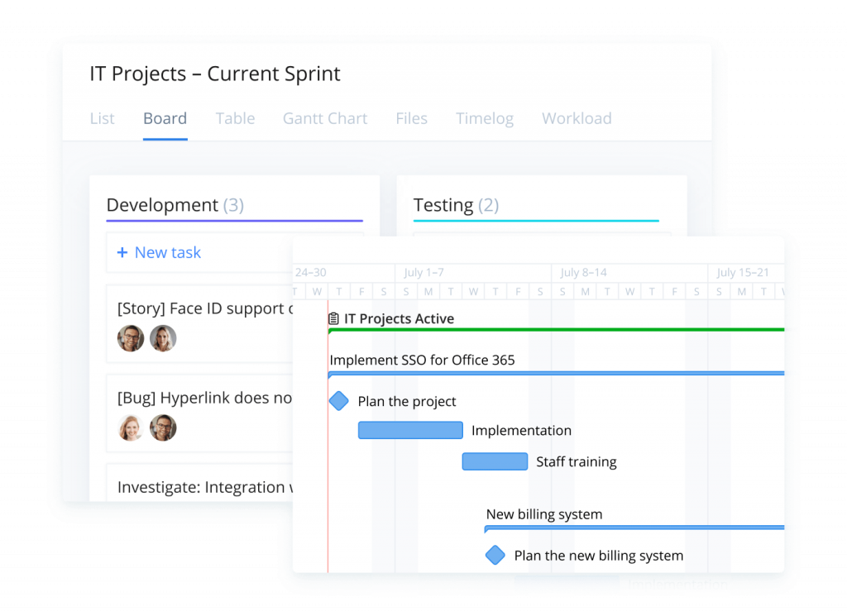Image resolution: width=847 pixels, height=616 pixels.
Task: Open the Files tab
Action: (x=411, y=118)
